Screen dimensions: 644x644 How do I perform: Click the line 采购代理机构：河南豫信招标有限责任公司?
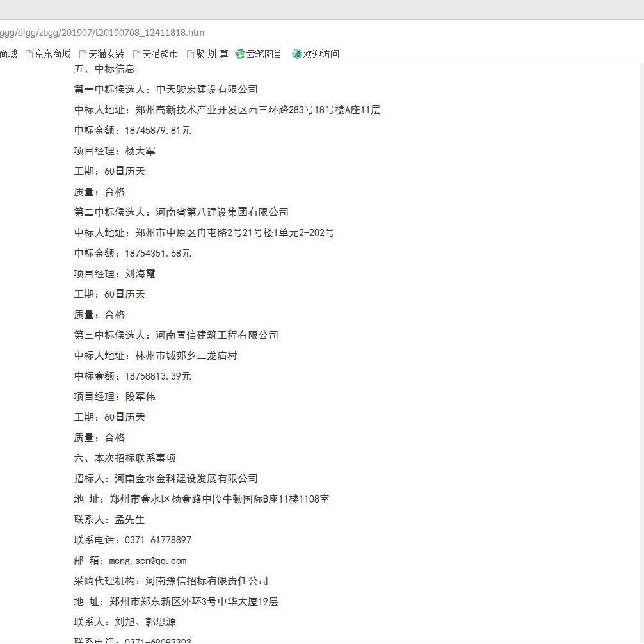point(171,581)
